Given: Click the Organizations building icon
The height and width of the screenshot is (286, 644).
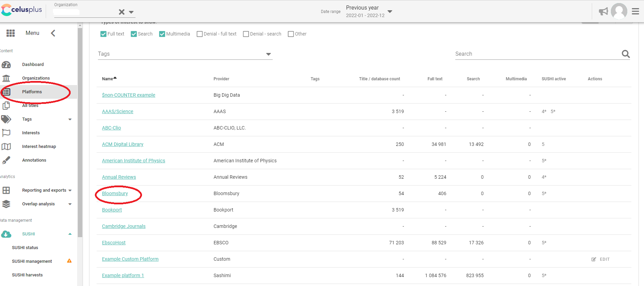Looking at the screenshot, I should pyautogui.click(x=6, y=78).
